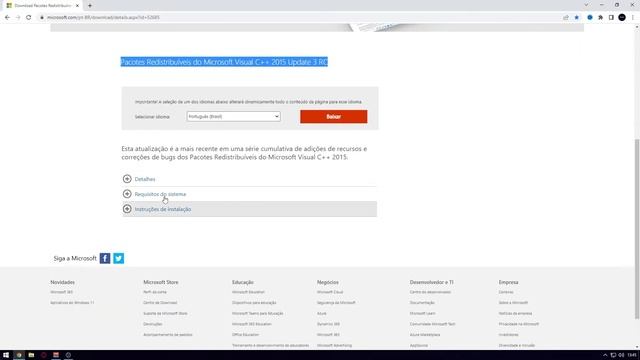Open the Requisitos do sistema link
Image resolution: width=640 pixels, height=360 pixels.
[x=160, y=194]
